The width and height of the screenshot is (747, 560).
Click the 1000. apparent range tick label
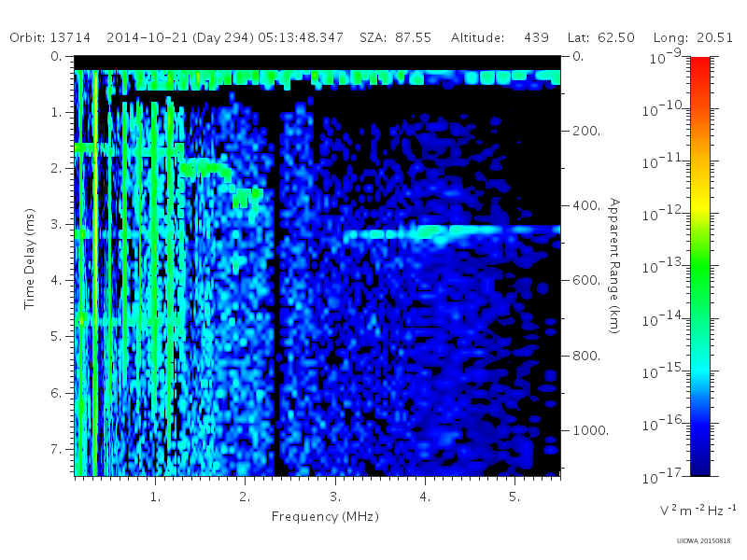[x=590, y=430]
